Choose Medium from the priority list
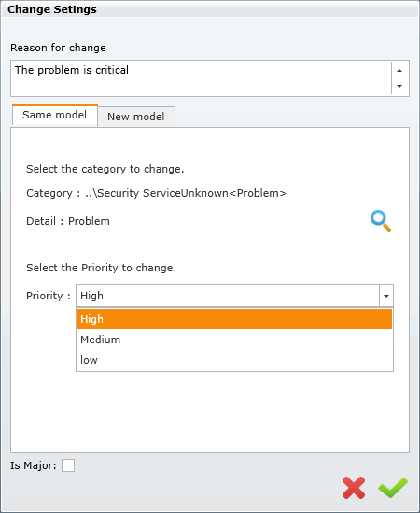The width and height of the screenshot is (420, 513). [234, 340]
